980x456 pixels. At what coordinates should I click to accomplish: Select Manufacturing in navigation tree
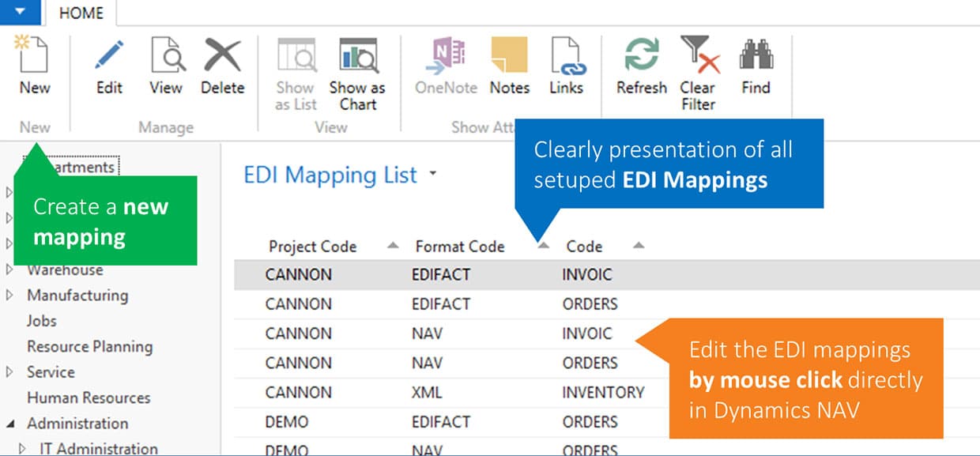[x=77, y=295]
